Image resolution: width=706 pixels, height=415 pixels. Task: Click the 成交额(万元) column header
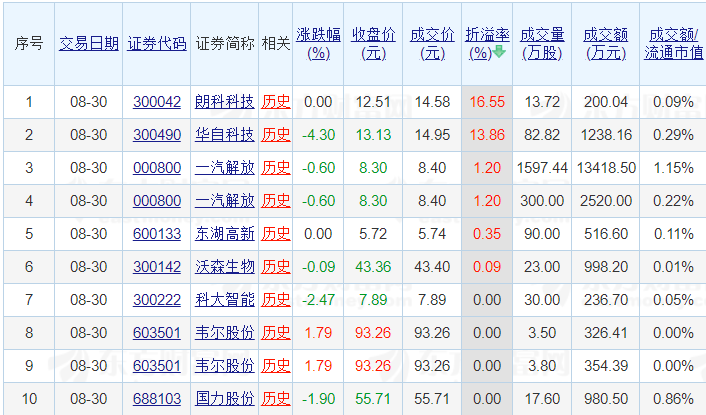pyautogui.click(x=606, y=43)
